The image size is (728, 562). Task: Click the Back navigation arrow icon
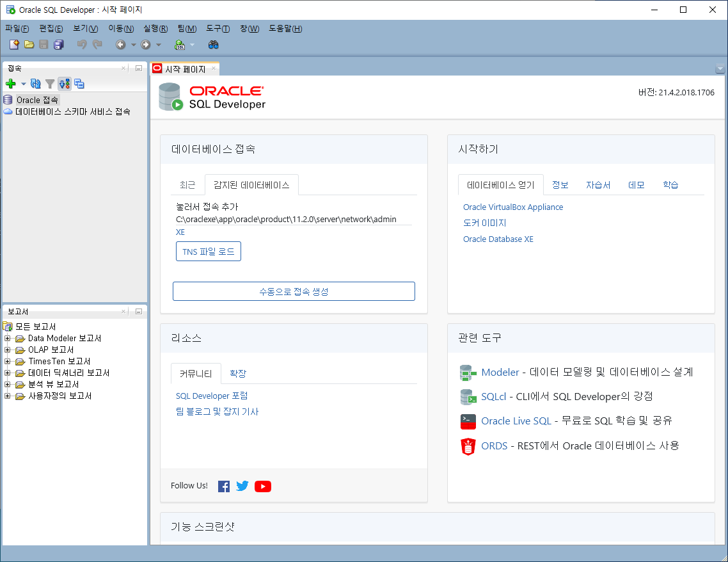pyautogui.click(x=121, y=45)
